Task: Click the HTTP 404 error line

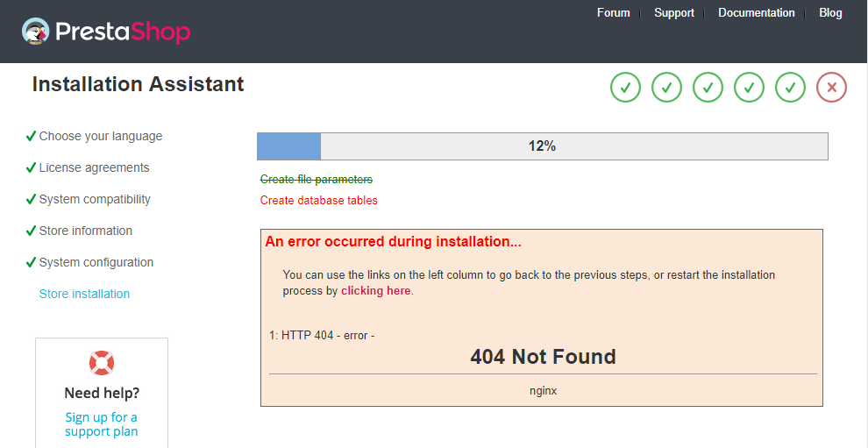Action: (x=322, y=336)
